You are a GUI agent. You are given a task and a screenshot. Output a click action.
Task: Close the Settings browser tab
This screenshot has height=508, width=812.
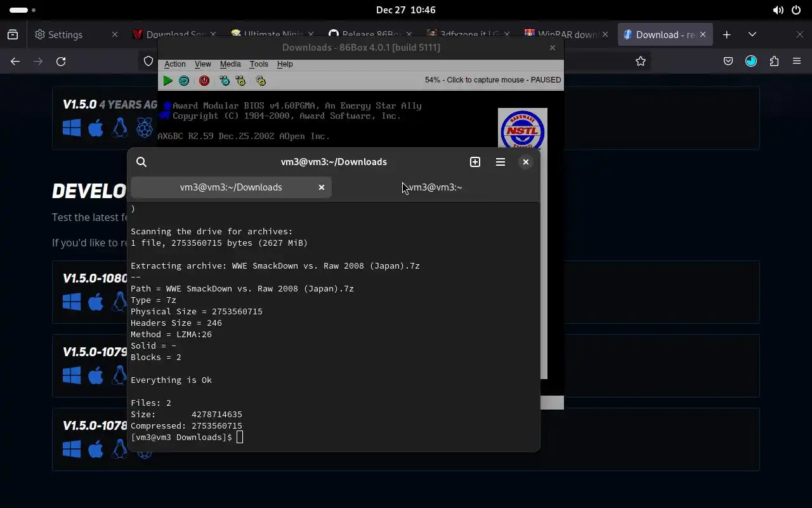coord(115,34)
